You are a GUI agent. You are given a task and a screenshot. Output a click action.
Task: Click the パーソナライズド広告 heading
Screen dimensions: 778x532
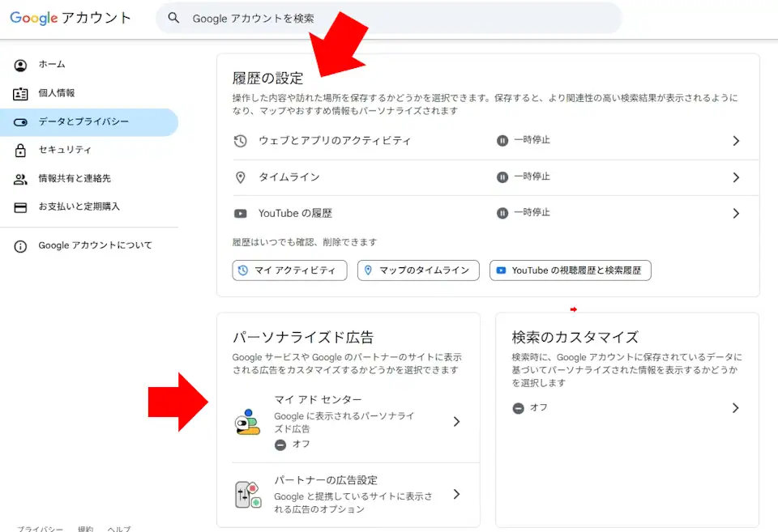[303, 337]
